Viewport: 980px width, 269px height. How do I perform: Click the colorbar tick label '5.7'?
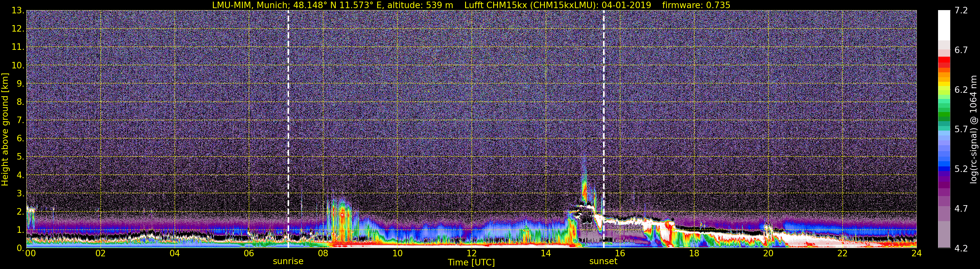pos(961,129)
